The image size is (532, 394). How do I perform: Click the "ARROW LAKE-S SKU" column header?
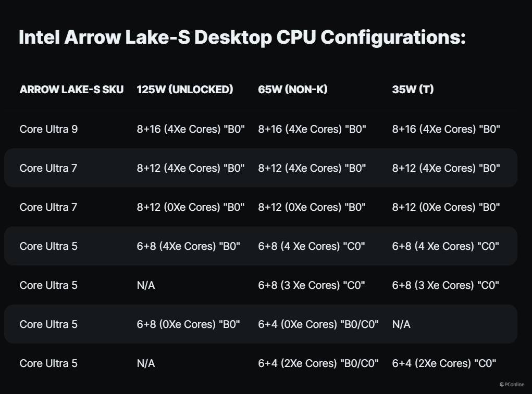(x=71, y=90)
